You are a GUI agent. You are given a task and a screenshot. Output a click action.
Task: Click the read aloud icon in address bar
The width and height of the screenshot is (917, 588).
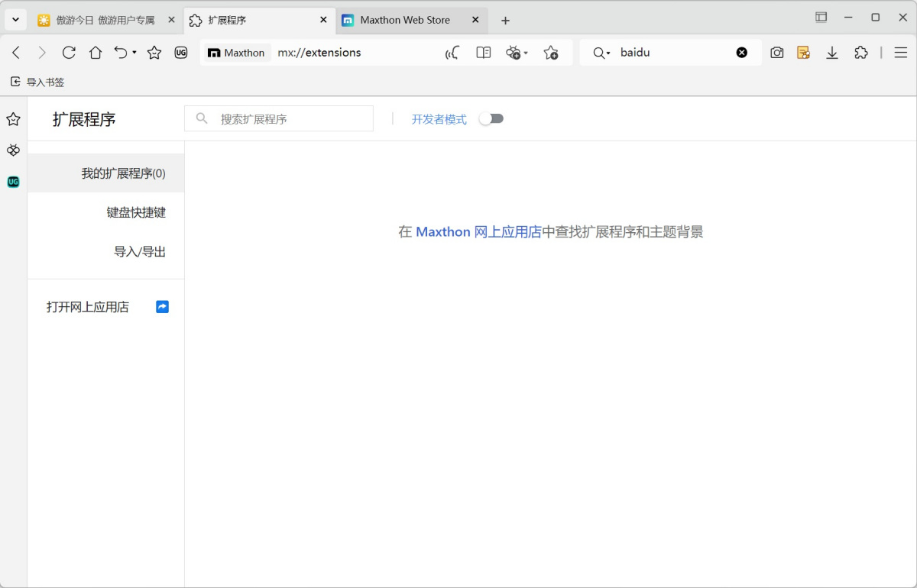[x=452, y=53]
